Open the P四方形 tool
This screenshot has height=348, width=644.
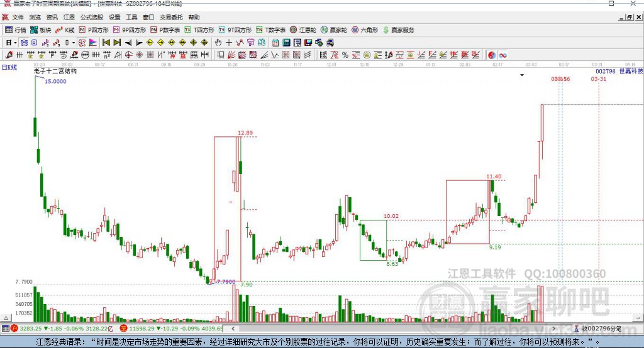[x=93, y=30]
